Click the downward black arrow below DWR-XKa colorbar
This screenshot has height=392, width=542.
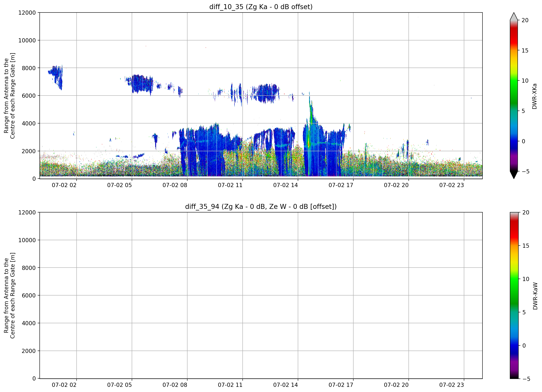click(x=514, y=175)
